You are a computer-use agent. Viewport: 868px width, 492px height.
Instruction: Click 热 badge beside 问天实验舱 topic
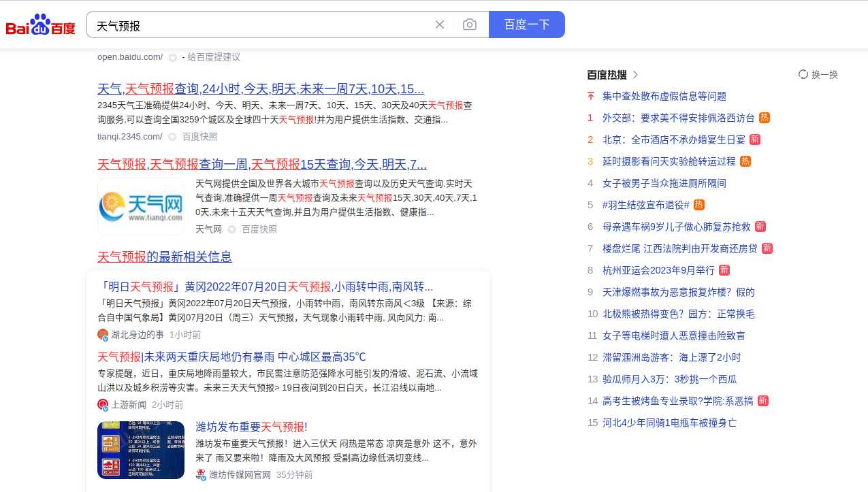[745, 161]
